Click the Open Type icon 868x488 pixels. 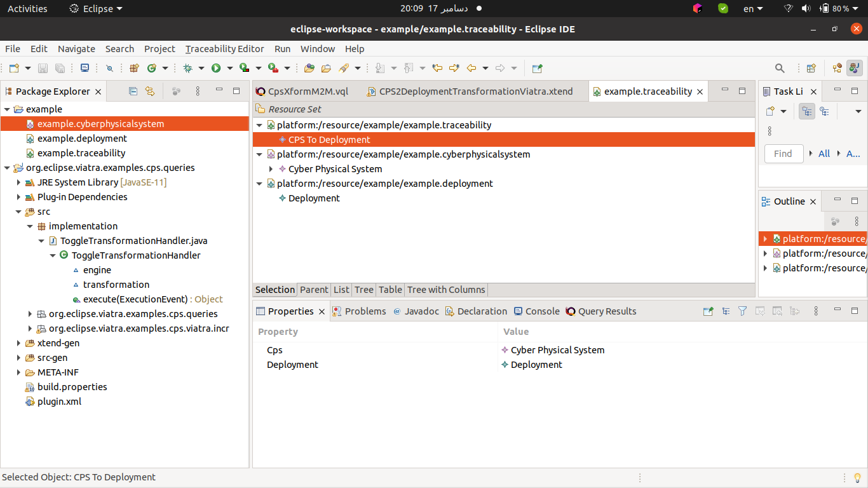pos(309,68)
